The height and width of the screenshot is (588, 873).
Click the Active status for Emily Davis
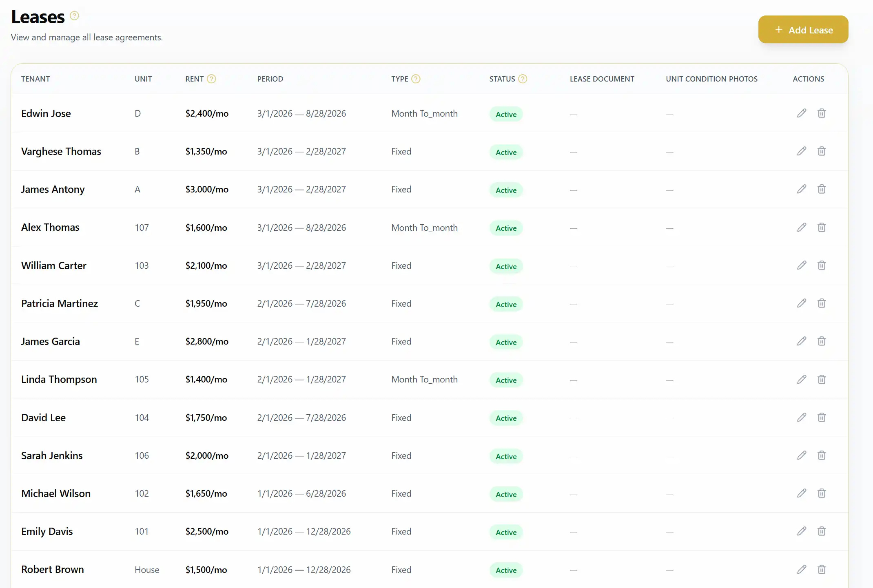[x=505, y=532]
